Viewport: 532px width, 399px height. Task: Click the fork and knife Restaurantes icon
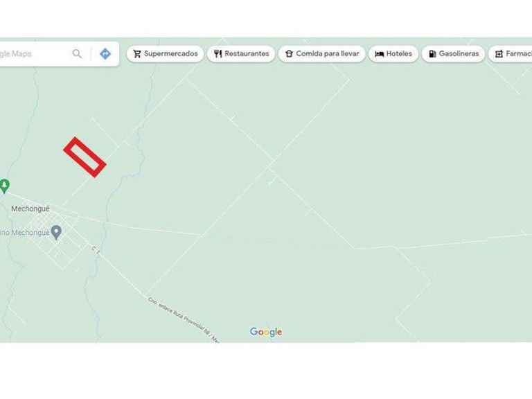pyautogui.click(x=218, y=54)
